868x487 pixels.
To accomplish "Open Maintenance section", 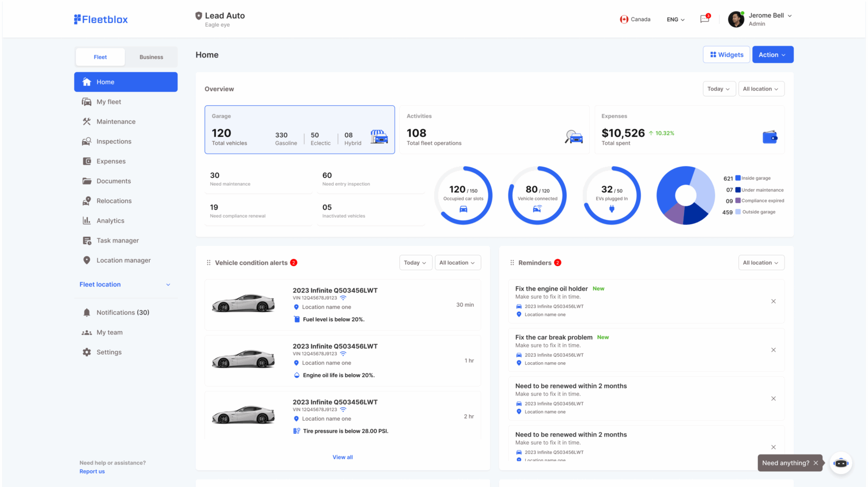I will 126,122.
